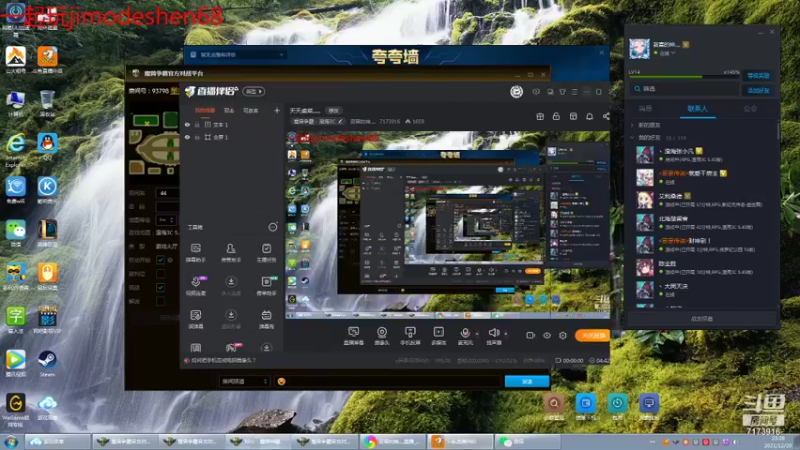Open the speaker options arrow
Viewport: 800px width, 450px height.
coord(506,333)
